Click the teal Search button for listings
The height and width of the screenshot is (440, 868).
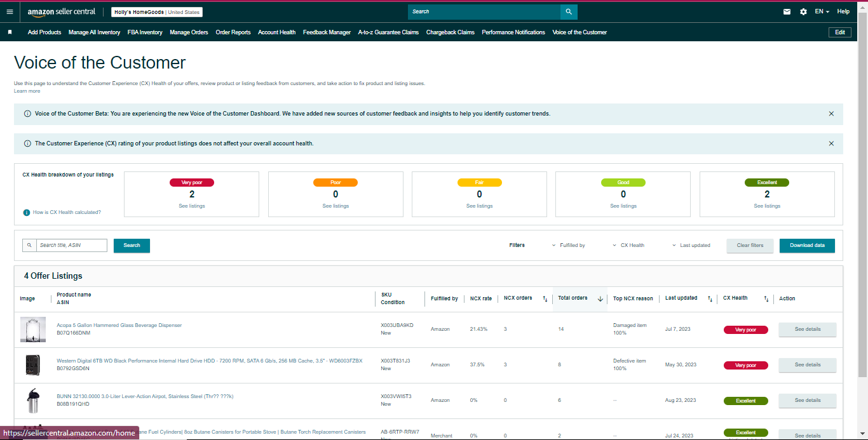132,245
